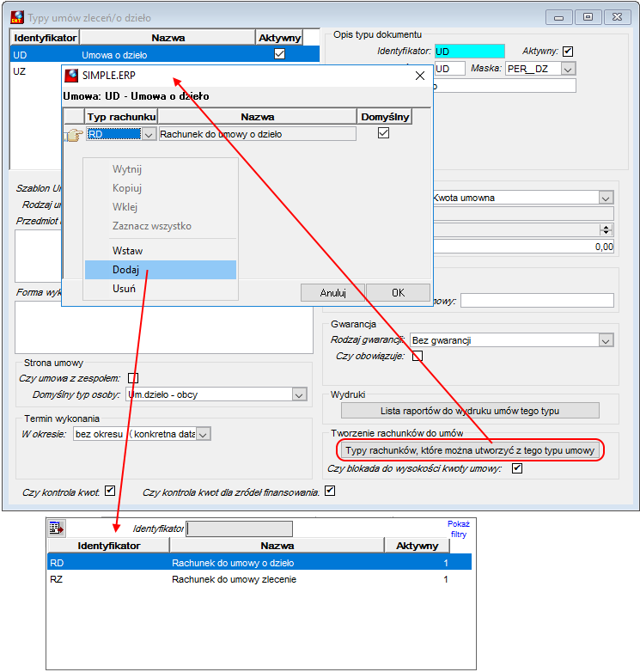Expand the Maska PER_DZ dropdown
This screenshot has width=640, height=672.
568,69
